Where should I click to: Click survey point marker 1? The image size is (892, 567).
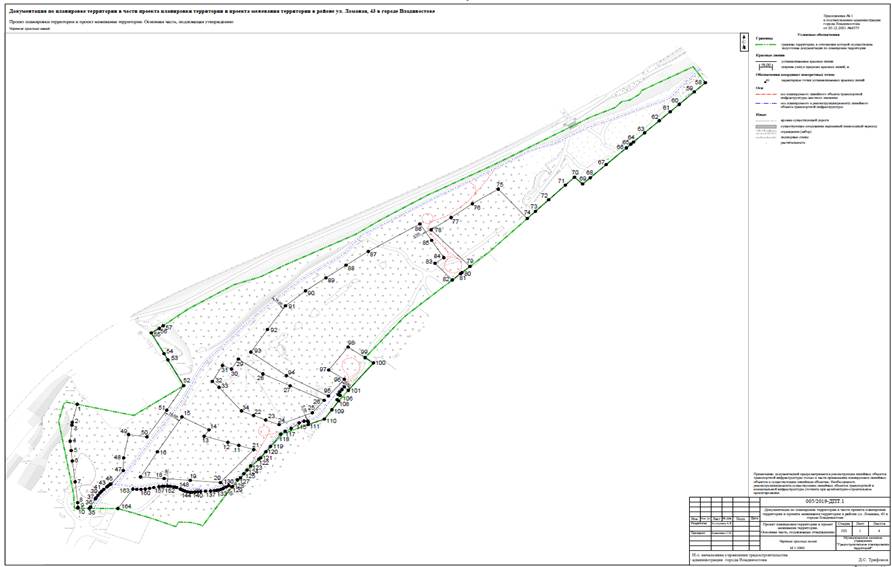75,405
